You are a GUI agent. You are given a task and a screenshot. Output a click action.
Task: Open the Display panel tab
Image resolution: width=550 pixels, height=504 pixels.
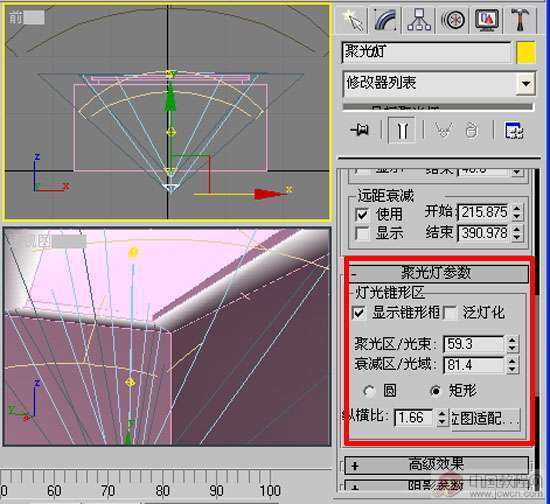(487, 20)
